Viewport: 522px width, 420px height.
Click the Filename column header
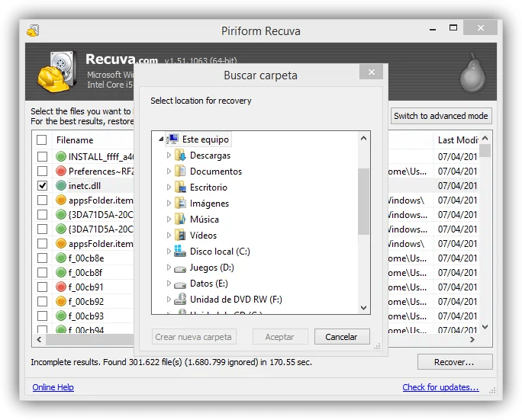[75, 140]
